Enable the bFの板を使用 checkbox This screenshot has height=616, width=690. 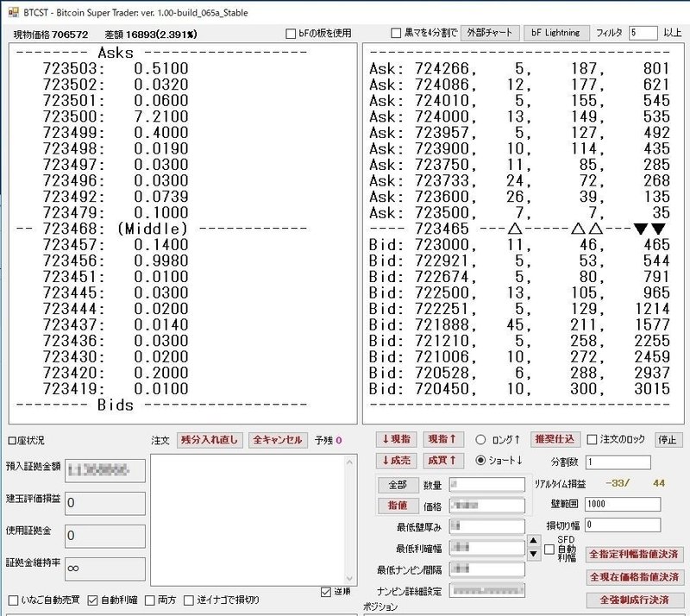[x=291, y=34]
